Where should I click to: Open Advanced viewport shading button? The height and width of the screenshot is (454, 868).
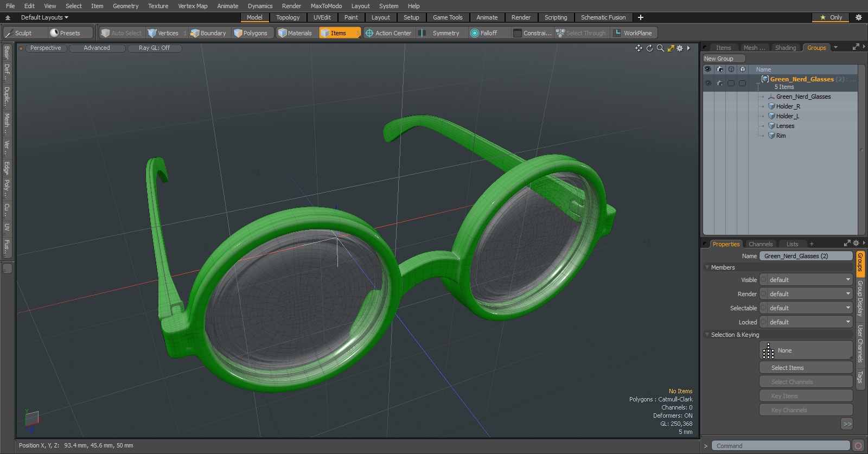(97, 48)
